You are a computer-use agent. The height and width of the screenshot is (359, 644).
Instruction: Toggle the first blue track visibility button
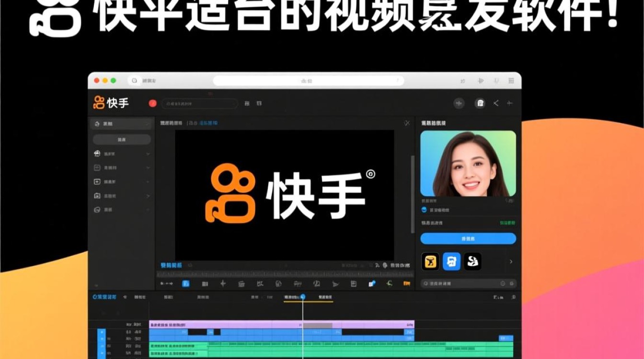101,332
